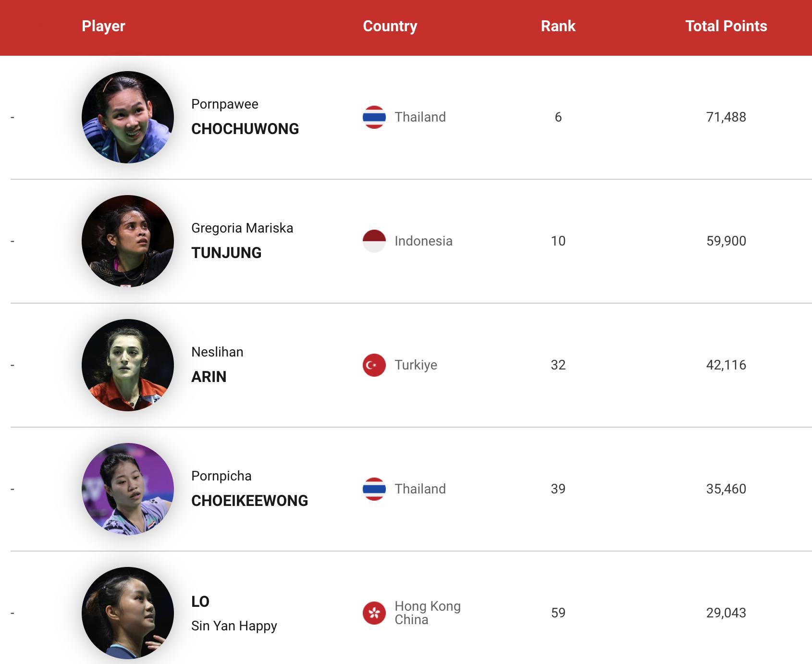
Task: Open Neslihan Arin's profile photo
Action: [x=128, y=365]
